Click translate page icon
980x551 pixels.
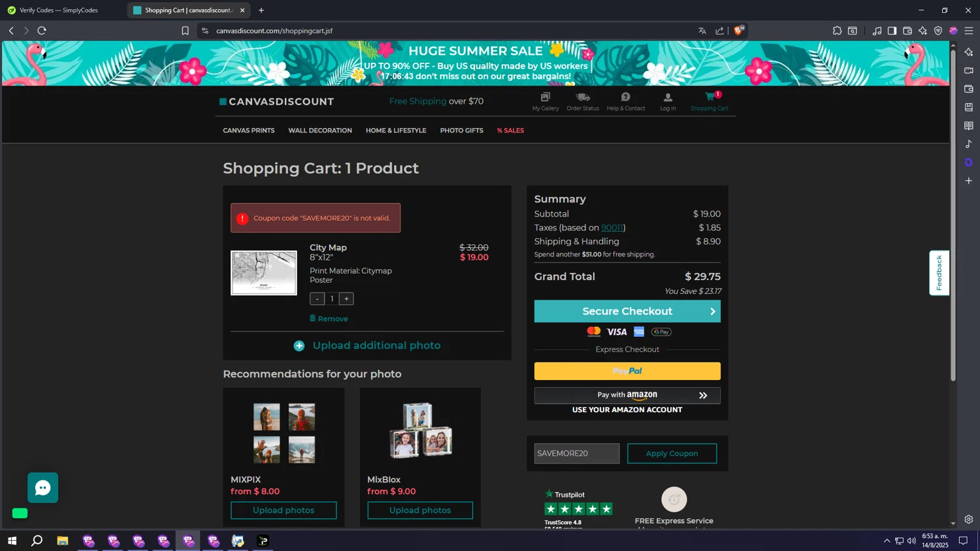pos(702,31)
